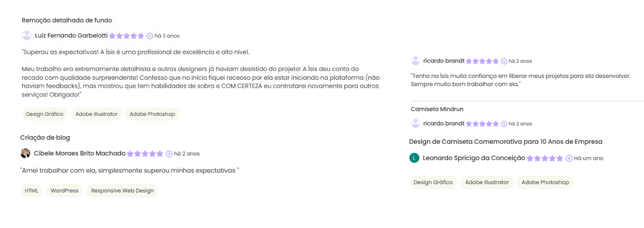Viewport: 644px width, 228px height.
Task: Click ricardo brandt's avatar above the "Tenho na Ísis" review
Action: (x=415, y=61)
